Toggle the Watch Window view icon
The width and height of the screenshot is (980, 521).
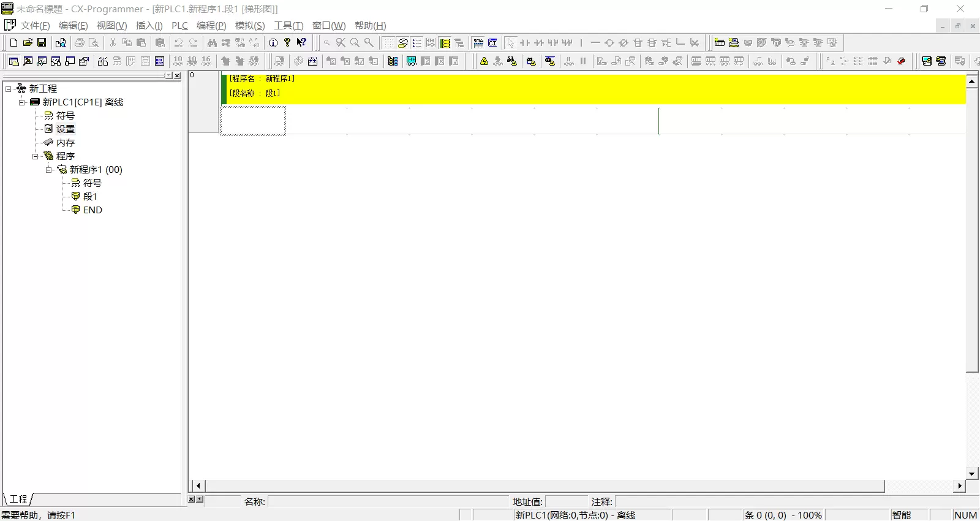coord(42,61)
